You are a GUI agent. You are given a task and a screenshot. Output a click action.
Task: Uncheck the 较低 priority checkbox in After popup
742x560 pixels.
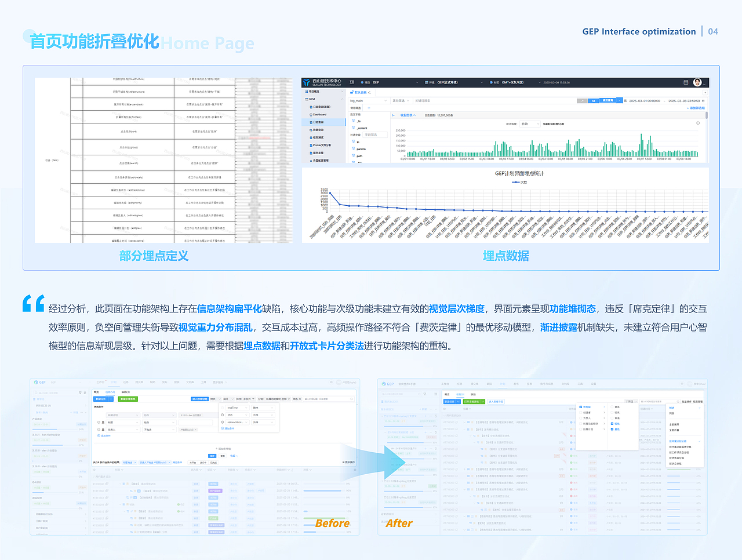(612, 424)
